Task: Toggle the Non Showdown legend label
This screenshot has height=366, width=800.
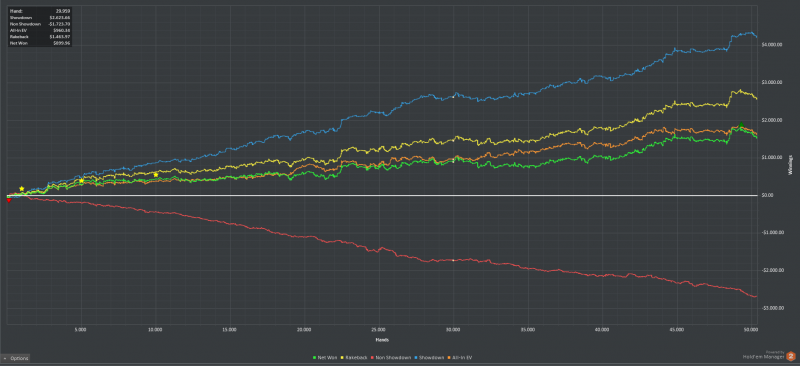Action: coord(394,358)
